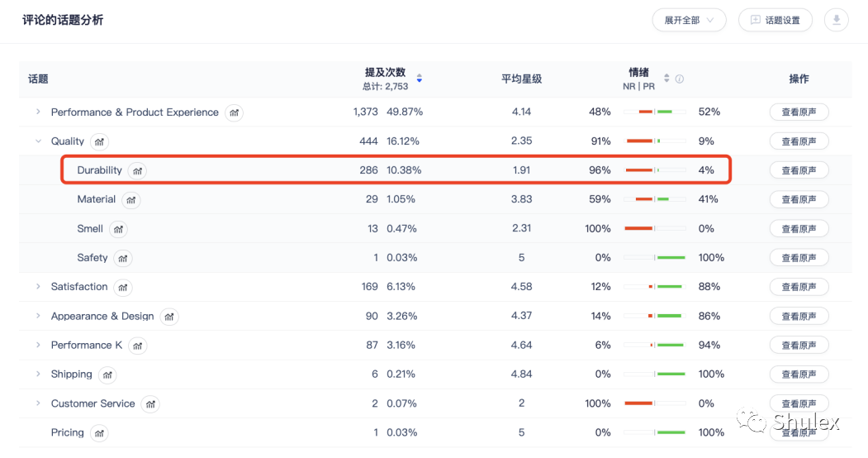Viewport: 868px width, 458px height.
Task: Expand Appearance & Design topic row
Action: coord(38,316)
